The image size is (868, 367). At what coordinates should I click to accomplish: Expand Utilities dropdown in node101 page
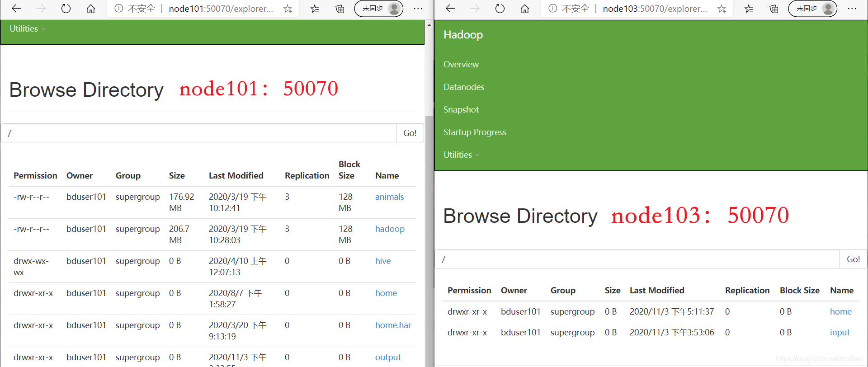click(x=28, y=28)
